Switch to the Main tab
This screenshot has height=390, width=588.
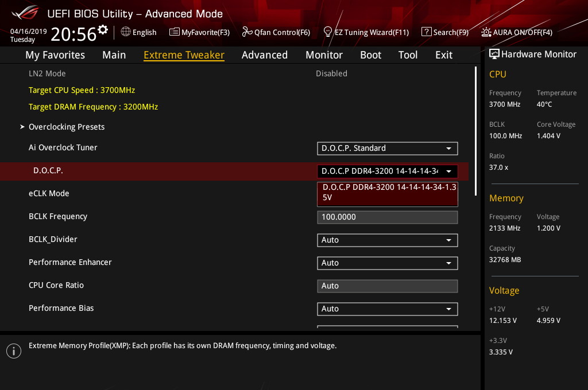point(114,55)
